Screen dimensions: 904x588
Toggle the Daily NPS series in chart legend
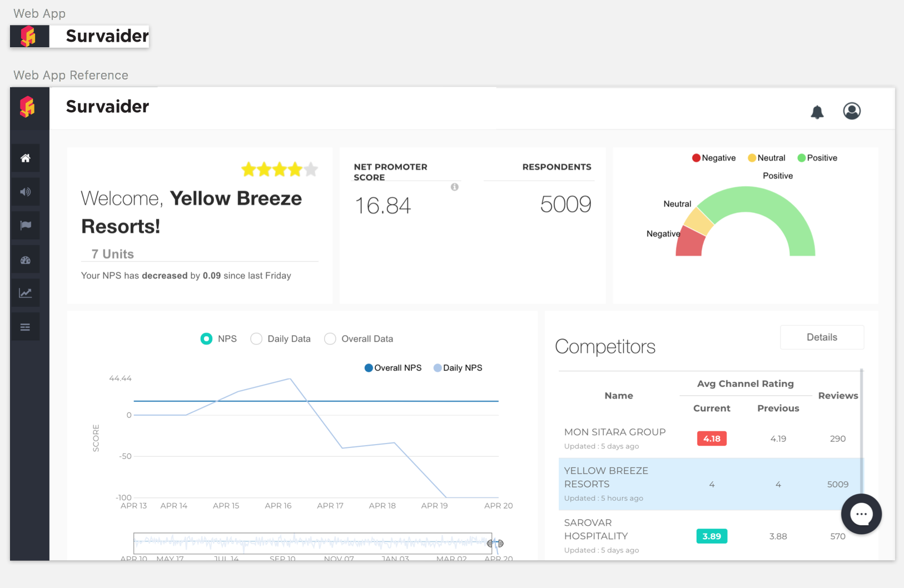pyautogui.click(x=458, y=368)
